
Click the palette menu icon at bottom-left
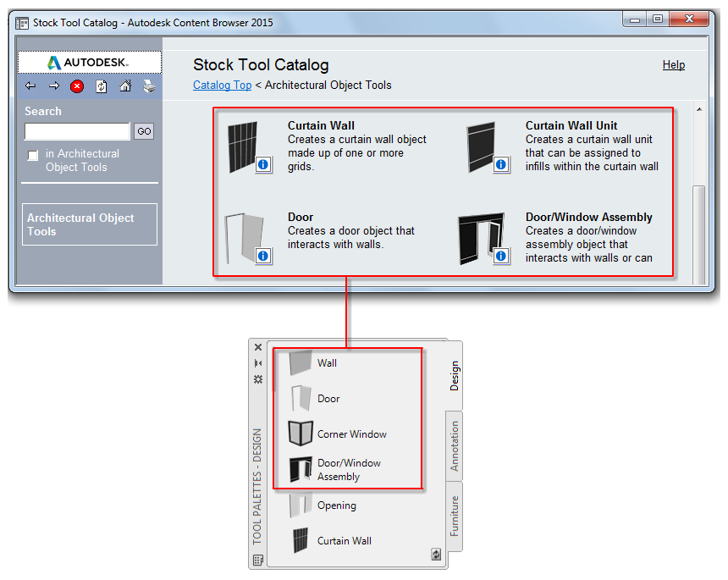258,560
